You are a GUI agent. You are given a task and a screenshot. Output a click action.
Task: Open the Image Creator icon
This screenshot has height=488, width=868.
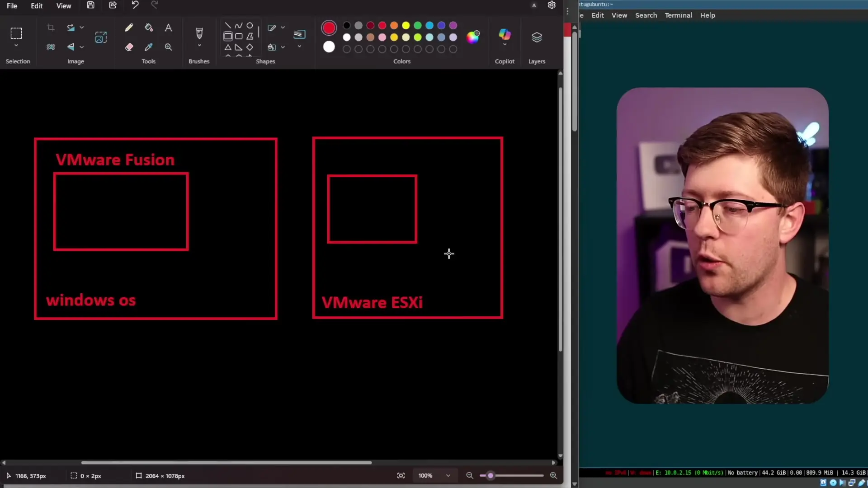[x=101, y=38]
